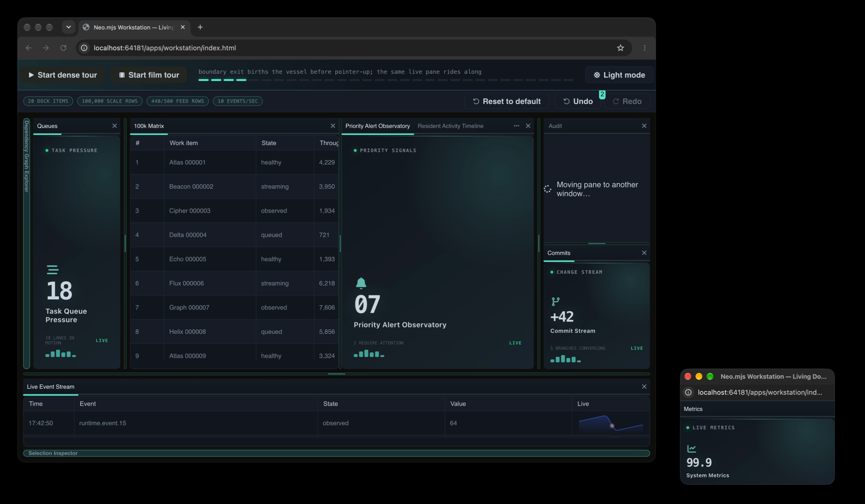
Task: Open the Priority Alert pane overflow menu
Action: (x=516, y=126)
